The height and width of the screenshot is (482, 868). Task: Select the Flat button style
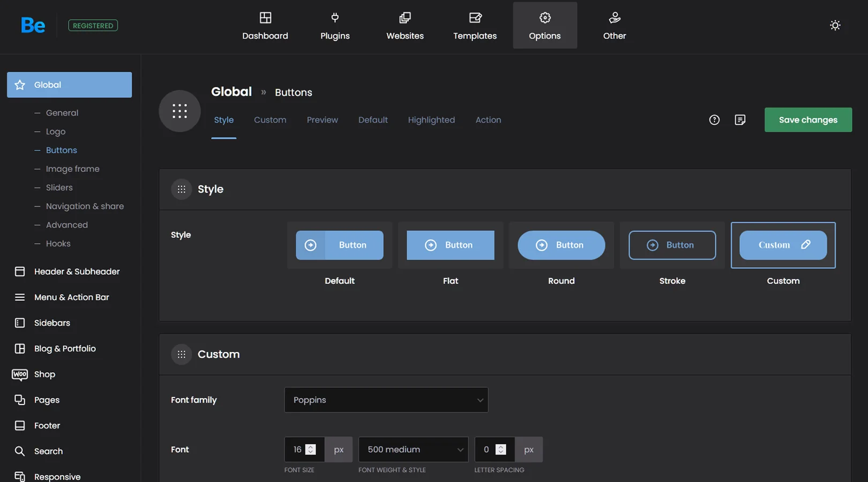click(450, 245)
